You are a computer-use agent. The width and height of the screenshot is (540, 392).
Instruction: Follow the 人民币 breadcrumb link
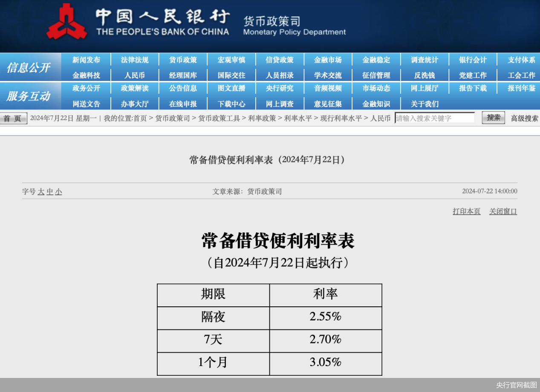tap(380, 118)
